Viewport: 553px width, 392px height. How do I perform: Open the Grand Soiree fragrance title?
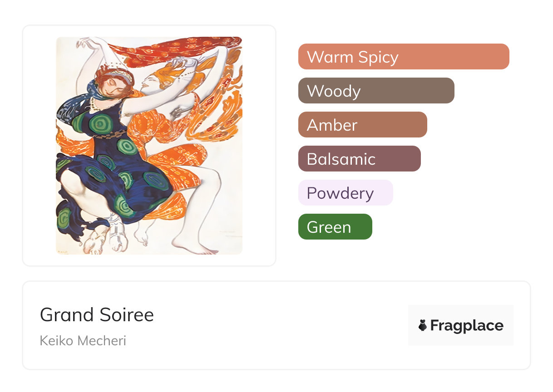tap(97, 314)
